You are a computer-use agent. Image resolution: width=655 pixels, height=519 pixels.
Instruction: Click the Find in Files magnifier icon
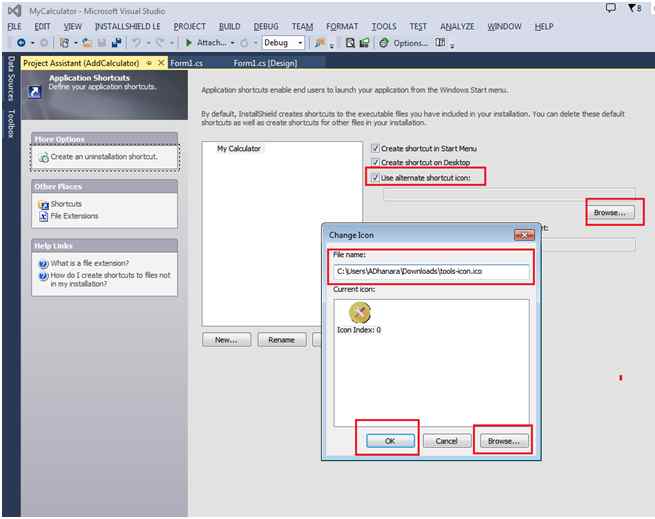click(x=350, y=43)
